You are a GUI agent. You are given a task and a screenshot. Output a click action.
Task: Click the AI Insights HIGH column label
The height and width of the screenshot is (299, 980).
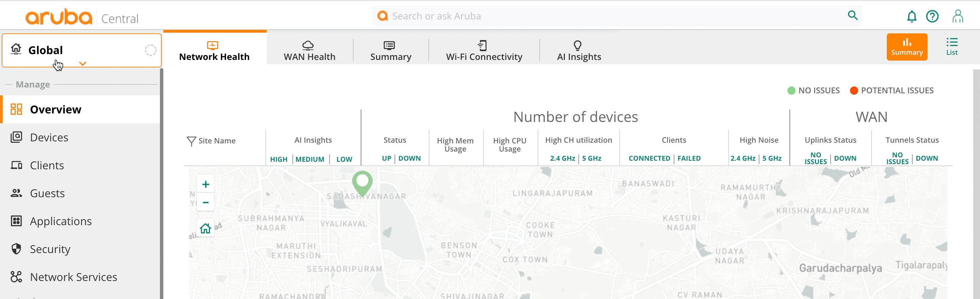tap(278, 159)
